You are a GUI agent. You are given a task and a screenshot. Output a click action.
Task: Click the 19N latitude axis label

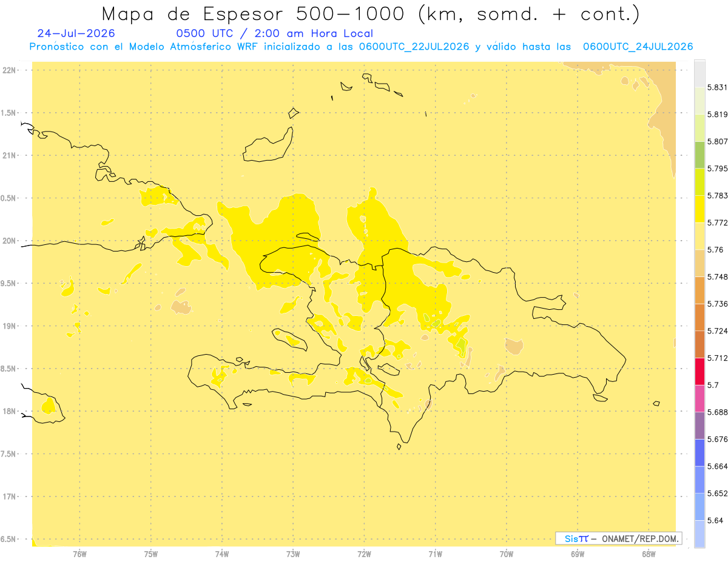(10, 326)
